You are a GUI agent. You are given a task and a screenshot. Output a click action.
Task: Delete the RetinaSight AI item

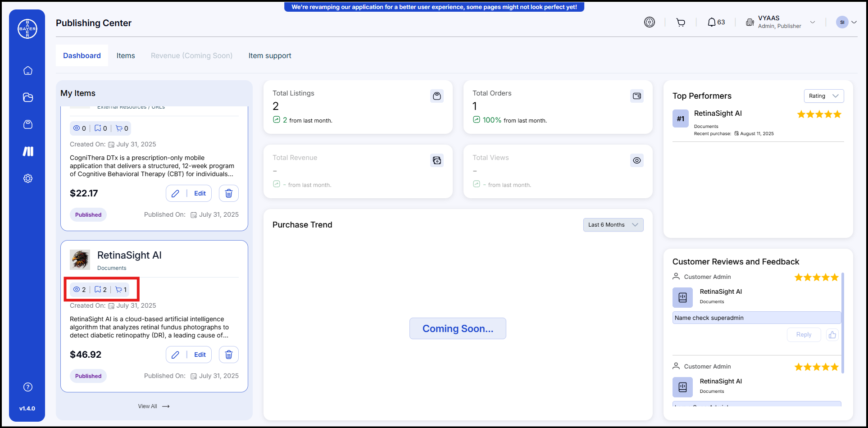tap(229, 355)
